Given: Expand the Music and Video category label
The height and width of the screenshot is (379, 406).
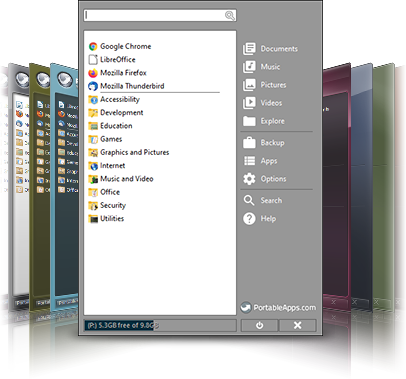Looking at the screenshot, I should (127, 179).
